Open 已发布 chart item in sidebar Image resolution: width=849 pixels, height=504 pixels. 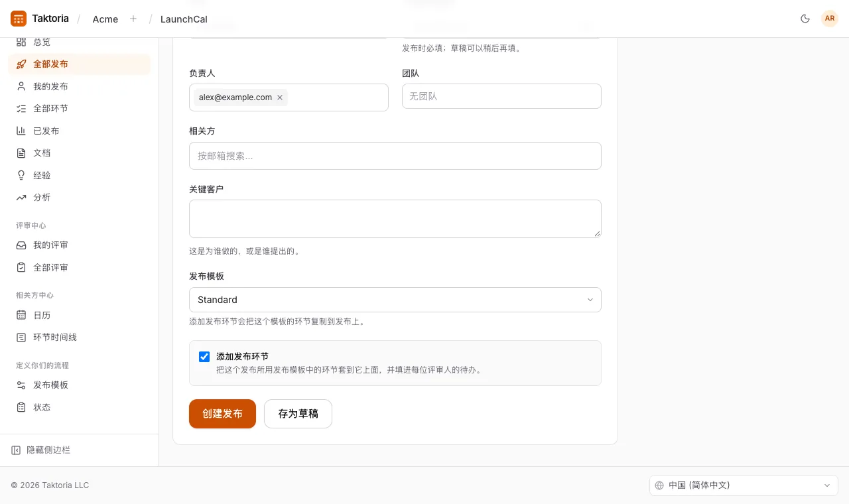tap(80, 131)
